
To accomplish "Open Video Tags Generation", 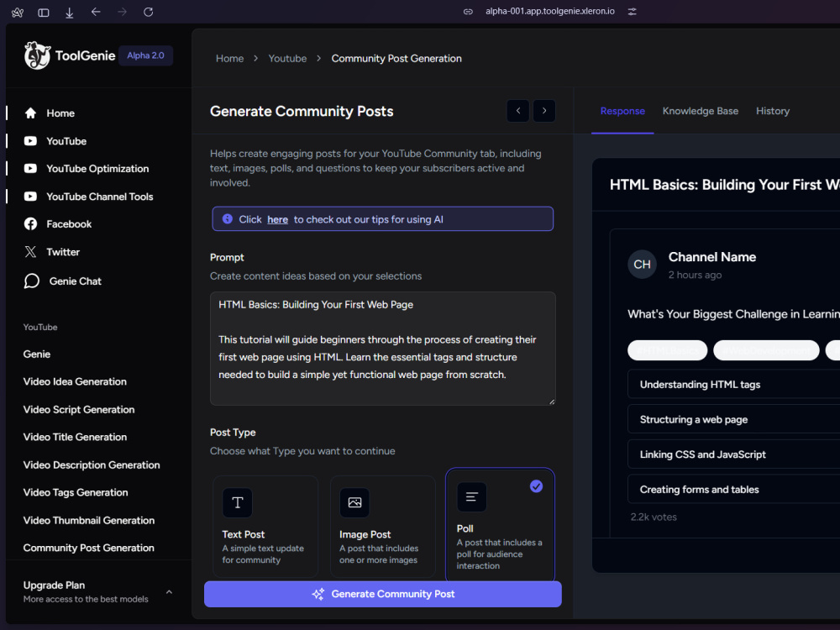I will pyautogui.click(x=76, y=492).
